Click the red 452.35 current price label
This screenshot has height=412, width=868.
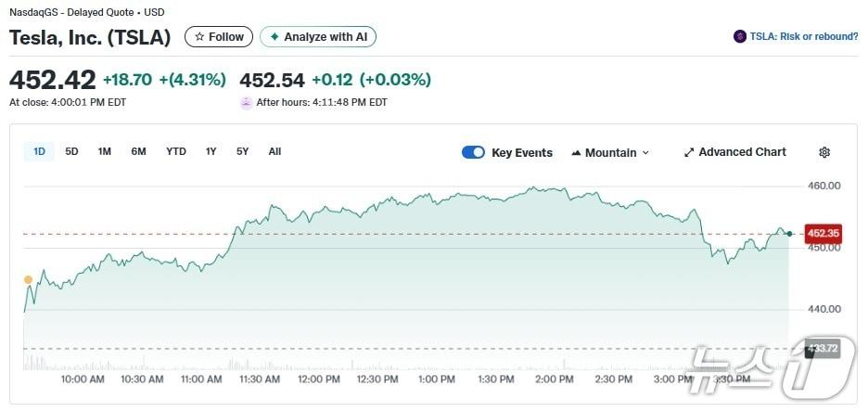(x=823, y=233)
